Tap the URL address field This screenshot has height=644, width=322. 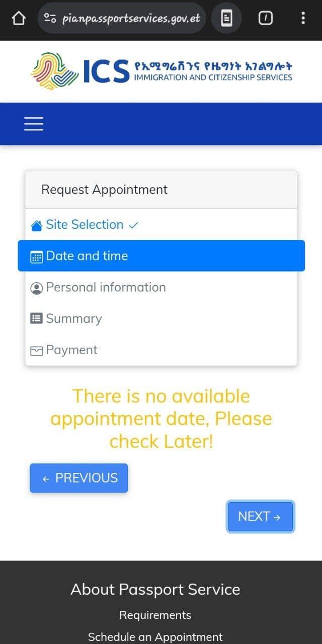pyautogui.click(x=131, y=19)
